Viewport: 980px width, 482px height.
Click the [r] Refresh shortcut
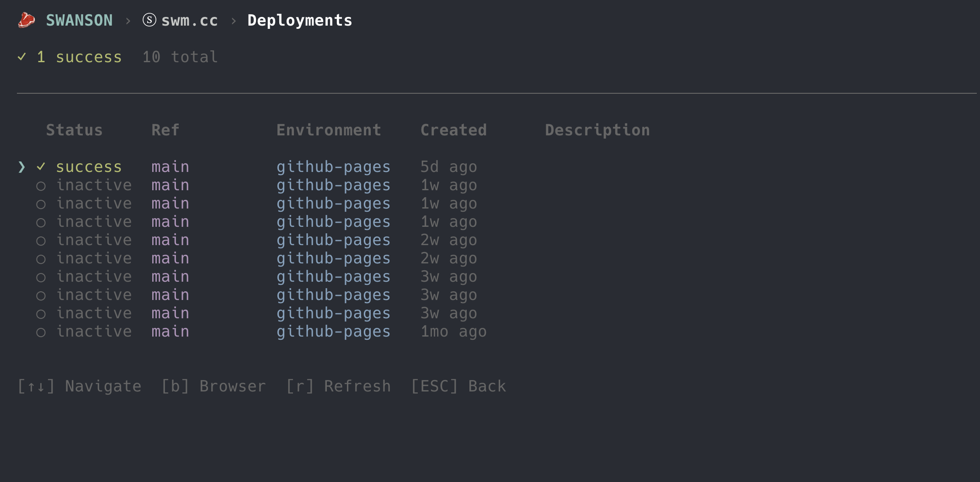(x=339, y=386)
